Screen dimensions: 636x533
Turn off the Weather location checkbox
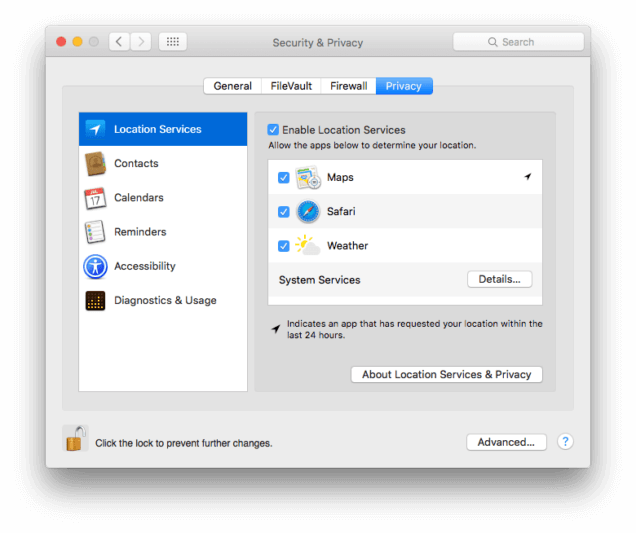pyautogui.click(x=284, y=246)
